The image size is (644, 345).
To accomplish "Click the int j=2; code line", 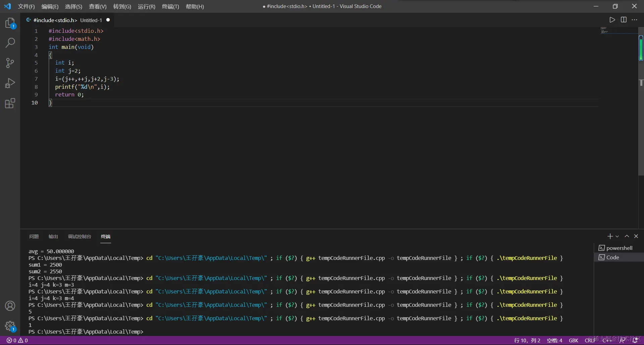I will tap(68, 71).
